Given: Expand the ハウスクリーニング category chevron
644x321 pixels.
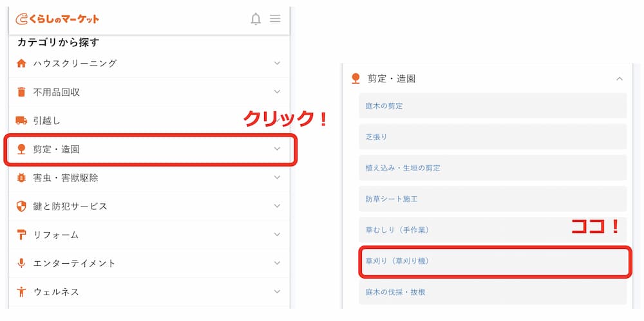Looking at the screenshot, I should click(277, 63).
